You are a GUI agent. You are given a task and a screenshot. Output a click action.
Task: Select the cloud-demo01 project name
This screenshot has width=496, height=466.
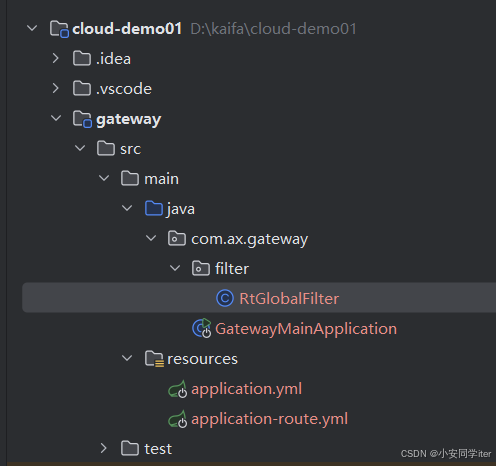tap(127, 29)
